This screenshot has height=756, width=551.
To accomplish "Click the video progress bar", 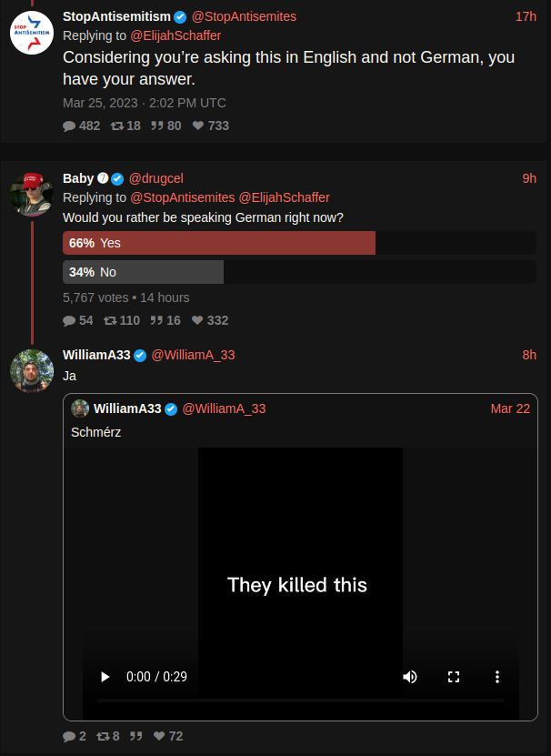I will 300,701.
